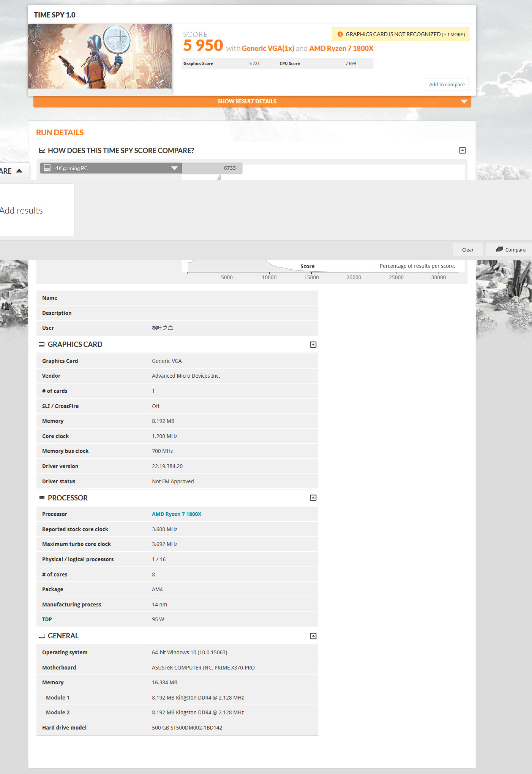Click hard drive model ST500DM002-1BD142
This screenshot has height=774, width=532.
click(187, 728)
